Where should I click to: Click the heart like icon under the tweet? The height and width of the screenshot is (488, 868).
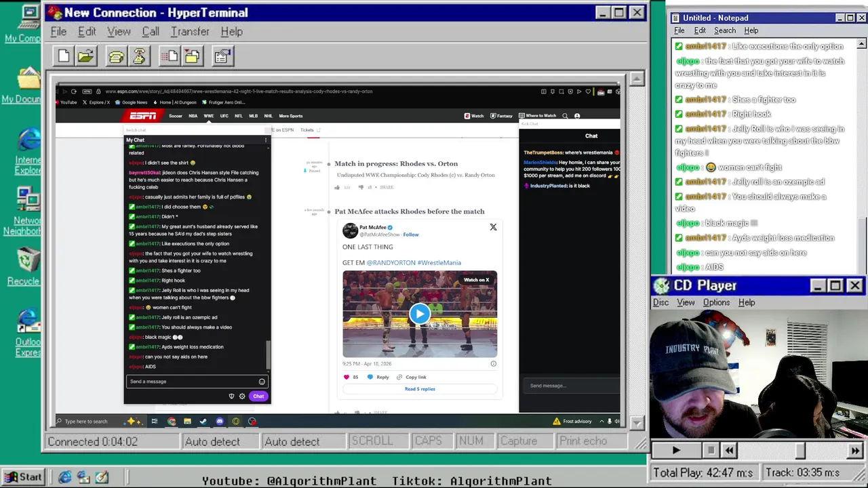[347, 377]
